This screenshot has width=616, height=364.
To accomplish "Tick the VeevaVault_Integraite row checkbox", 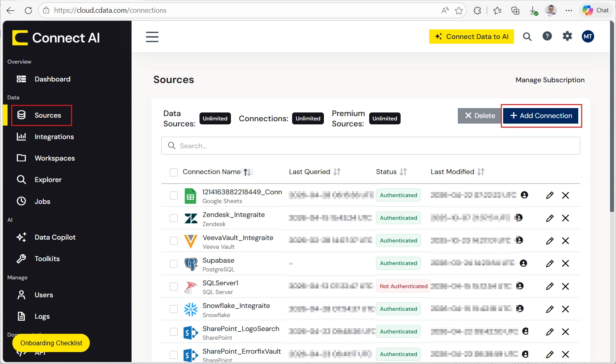I will pyautogui.click(x=173, y=240).
